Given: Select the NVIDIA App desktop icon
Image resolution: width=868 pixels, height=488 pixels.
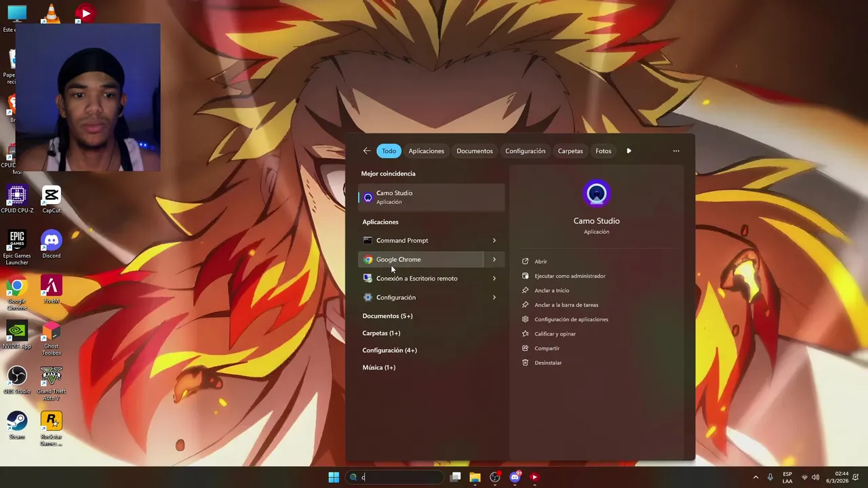Looking at the screenshot, I should click(17, 335).
